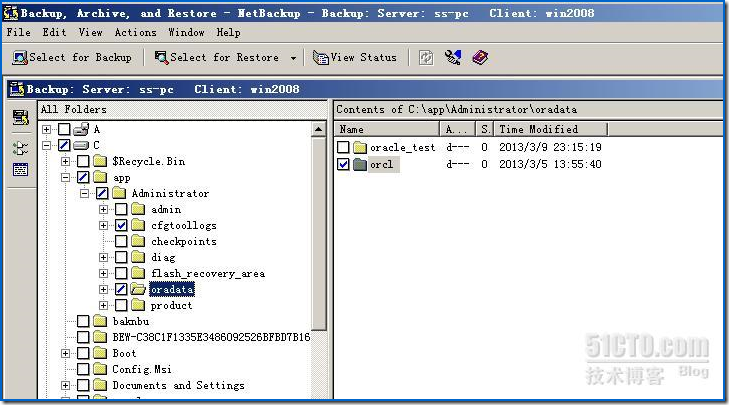Collapse the C drive node
The width and height of the screenshot is (729, 405).
coord(46,146)
